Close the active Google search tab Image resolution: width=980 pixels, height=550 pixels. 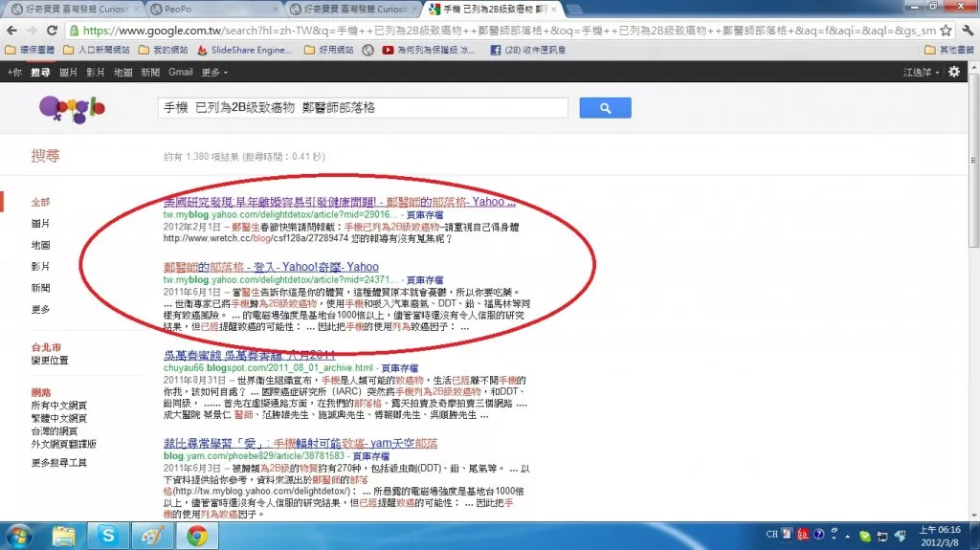(x=554, y=10)
